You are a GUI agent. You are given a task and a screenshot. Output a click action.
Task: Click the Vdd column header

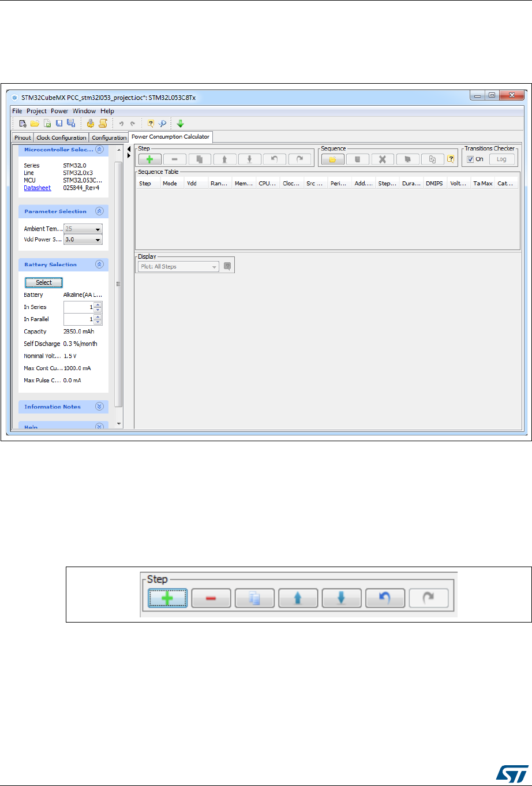coord(196,183)
